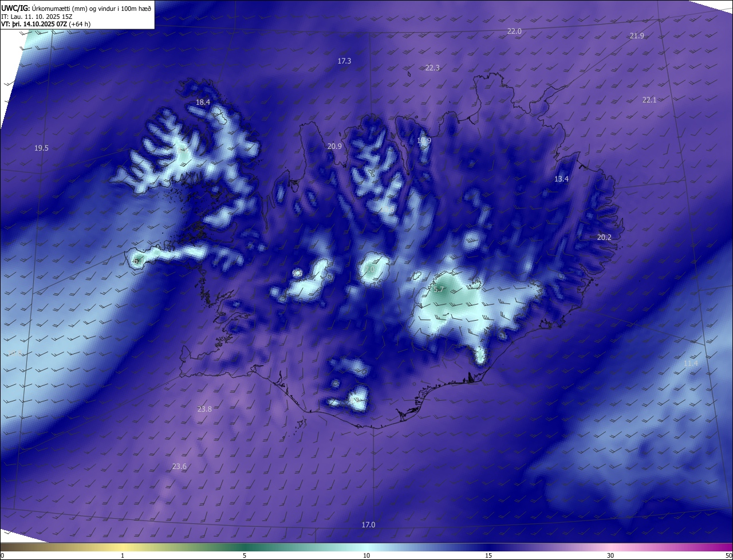Click the '5' tick label on the color scale
This screenshot has height=560, width=733.
pyautogui.click(x=245, y=556)
